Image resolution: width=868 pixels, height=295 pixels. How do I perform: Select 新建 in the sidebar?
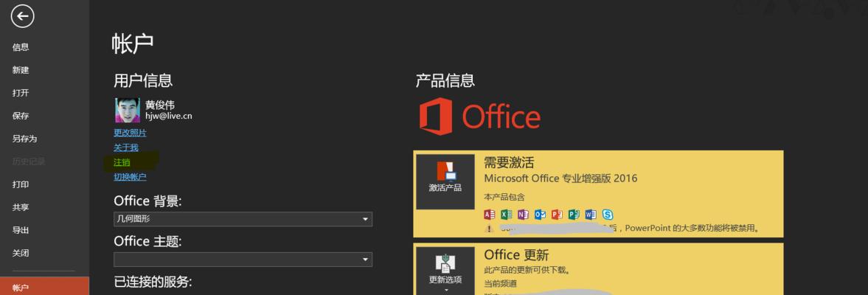point(21,70)
